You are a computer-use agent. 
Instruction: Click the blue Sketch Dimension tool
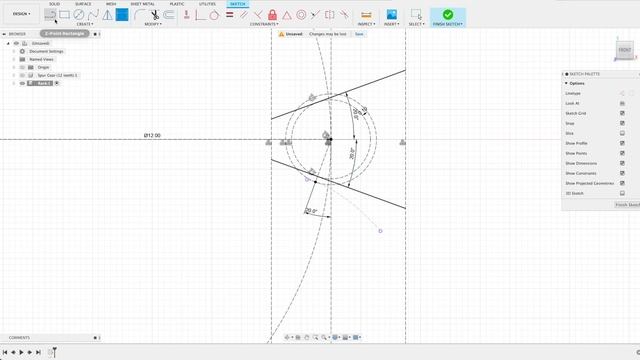(122, 15)
